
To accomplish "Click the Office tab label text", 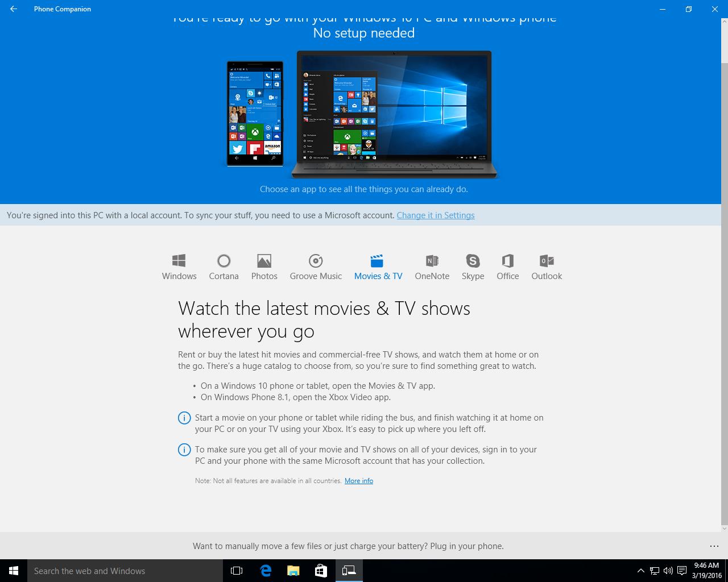I will [508, 276].
